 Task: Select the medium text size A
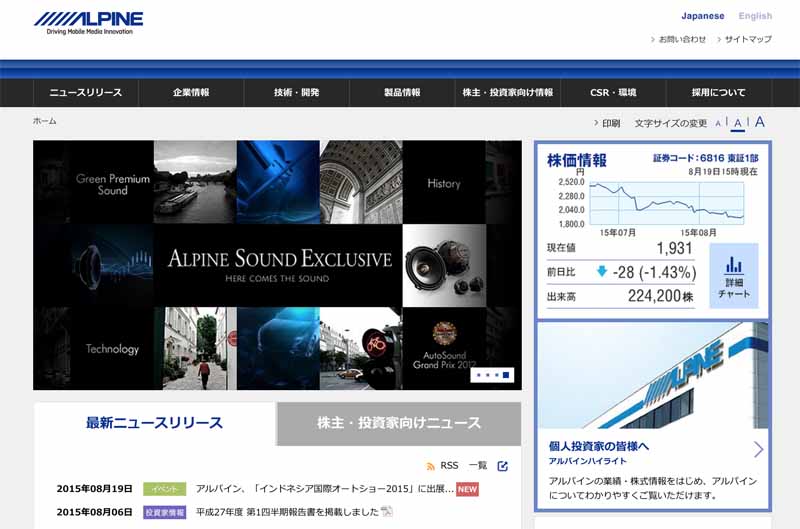tap(738, 123)
